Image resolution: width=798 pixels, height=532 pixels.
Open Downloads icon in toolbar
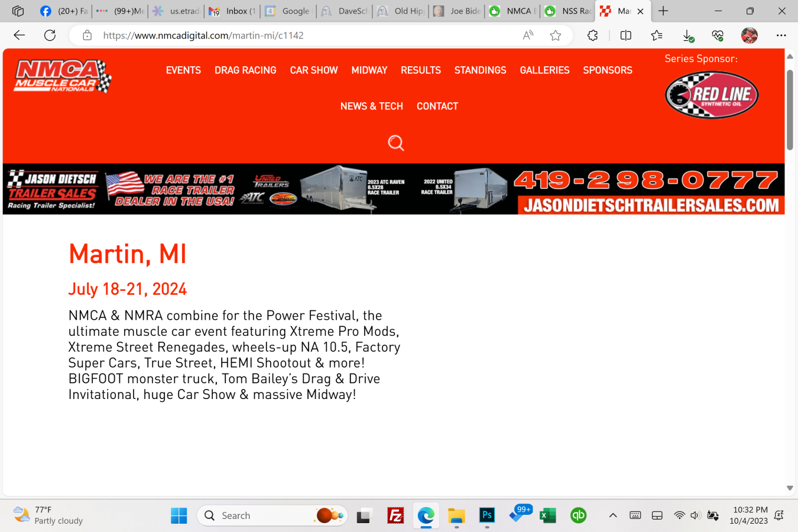[688, 36]
